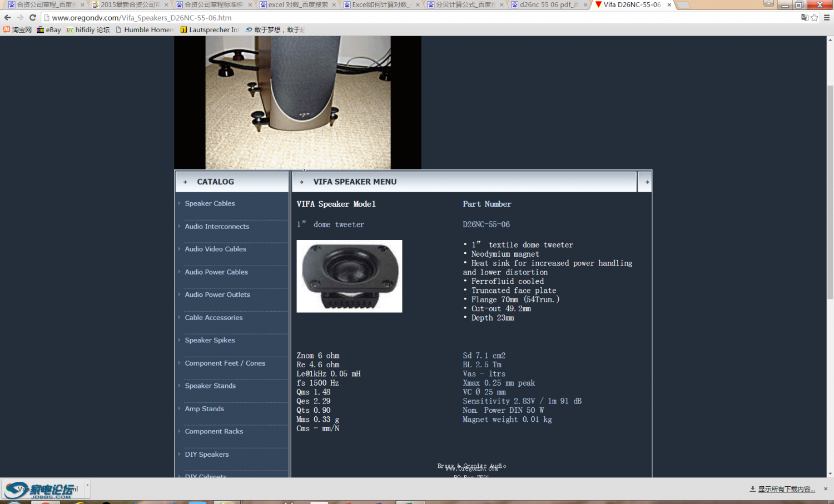Click the 'Magnet weight 0.01 kg' line

(507, 420)
